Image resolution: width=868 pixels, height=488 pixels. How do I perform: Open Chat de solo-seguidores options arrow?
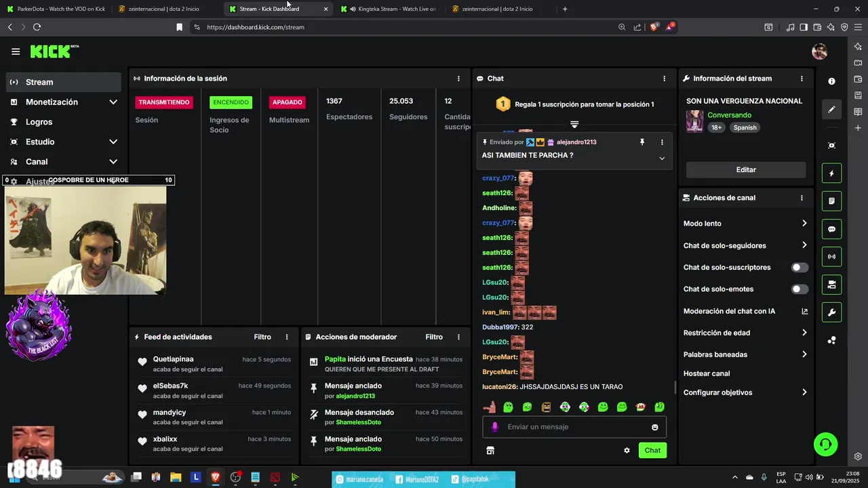[x=804, y=245]
